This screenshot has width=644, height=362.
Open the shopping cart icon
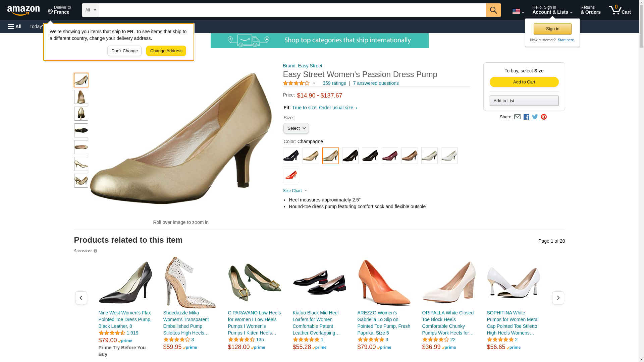(620, 10)
